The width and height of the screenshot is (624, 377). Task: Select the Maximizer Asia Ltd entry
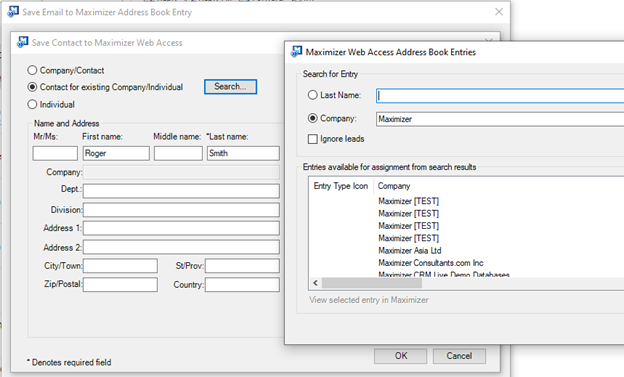(410, 250)
